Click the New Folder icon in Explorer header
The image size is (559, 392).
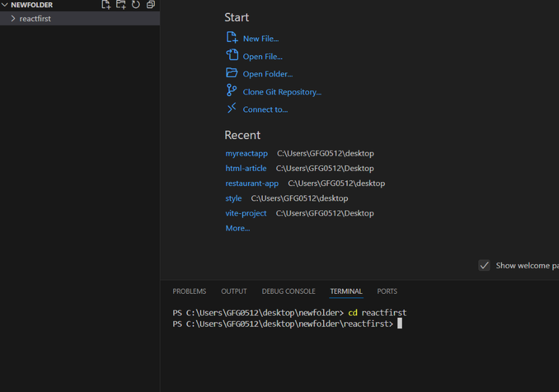click(x=121, y=4)
